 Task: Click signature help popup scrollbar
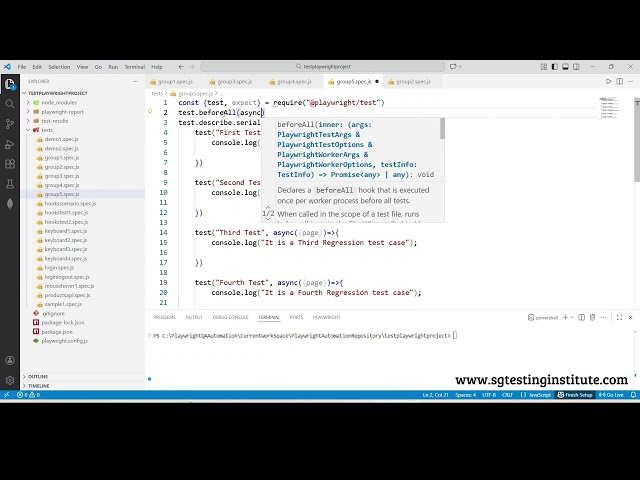[x=442, y=129]
